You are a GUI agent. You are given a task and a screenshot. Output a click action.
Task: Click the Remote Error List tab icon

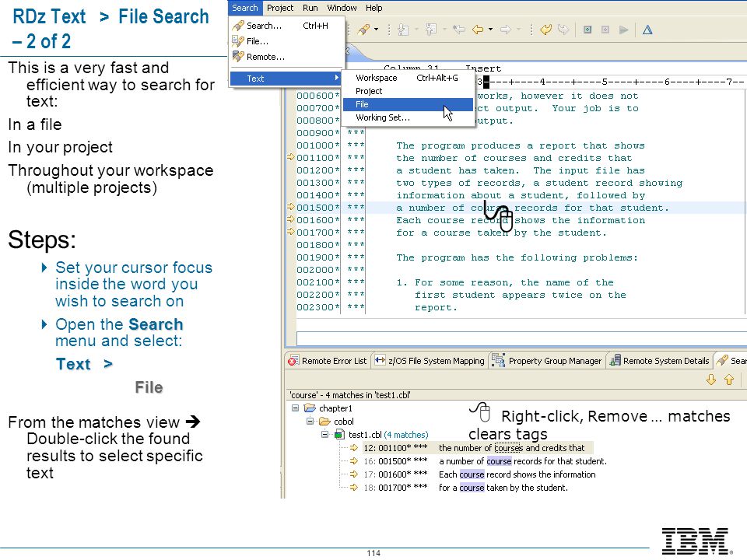click(x=293, y=361)
